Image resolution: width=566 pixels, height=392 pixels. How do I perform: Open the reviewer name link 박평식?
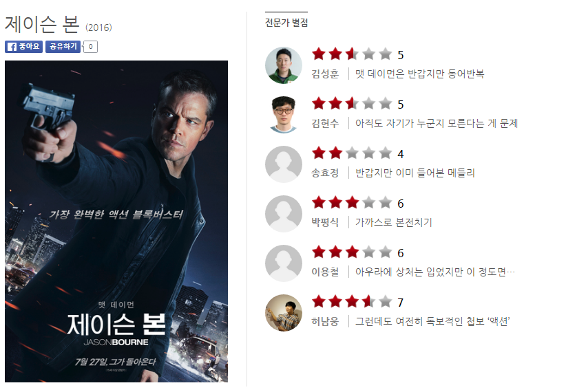tap(325, 222)
